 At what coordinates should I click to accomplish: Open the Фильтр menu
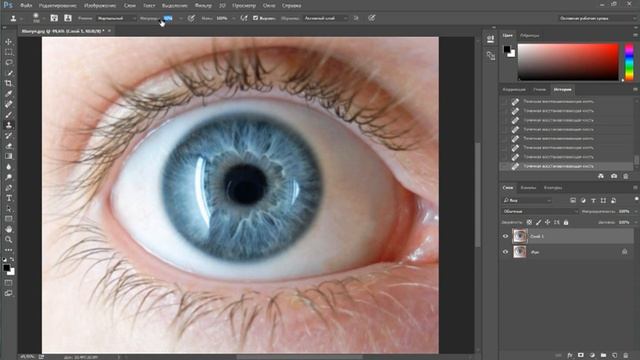[203, 6]
